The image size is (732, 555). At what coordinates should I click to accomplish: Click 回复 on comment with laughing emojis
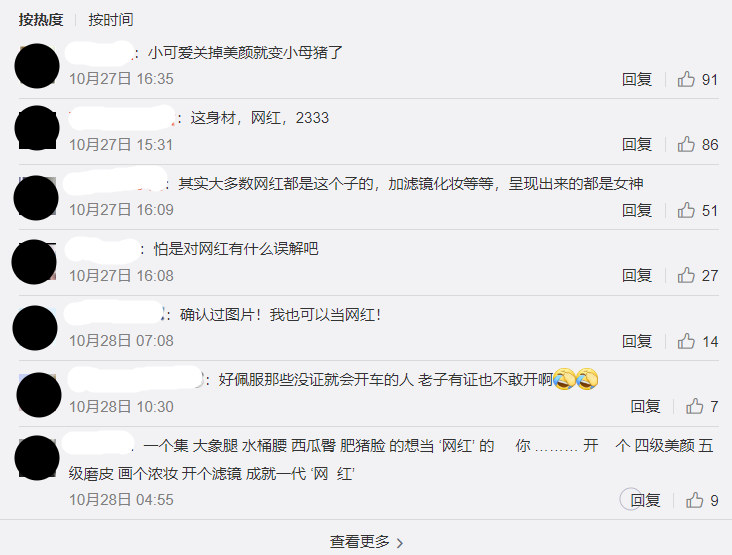645,407
